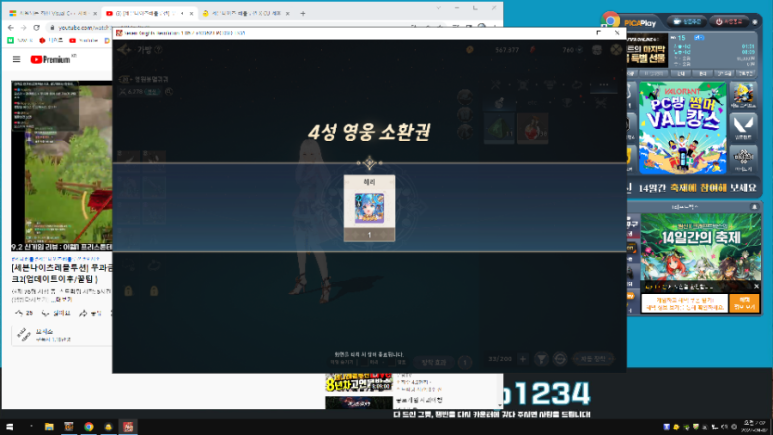Screen dimensions: 773x435
Task: Click the dislike thumbs-down button
Action: point(55,313)
